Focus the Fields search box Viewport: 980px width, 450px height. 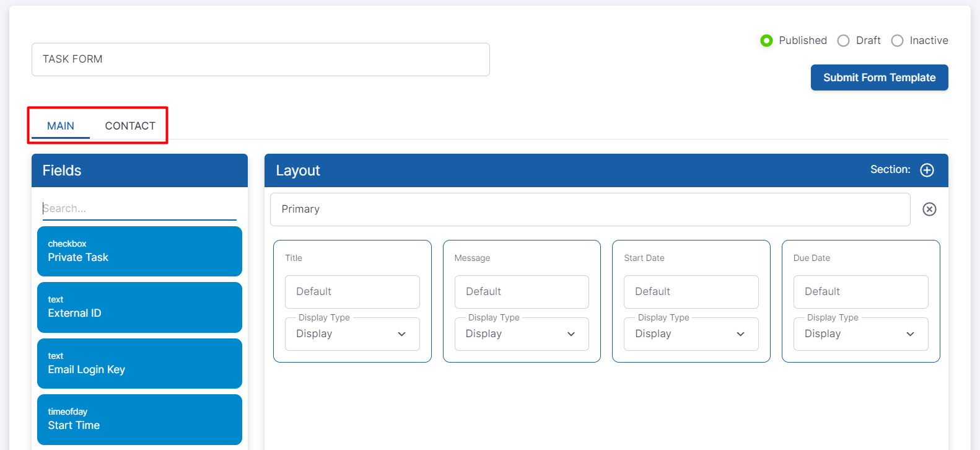(x=139, y=208)
